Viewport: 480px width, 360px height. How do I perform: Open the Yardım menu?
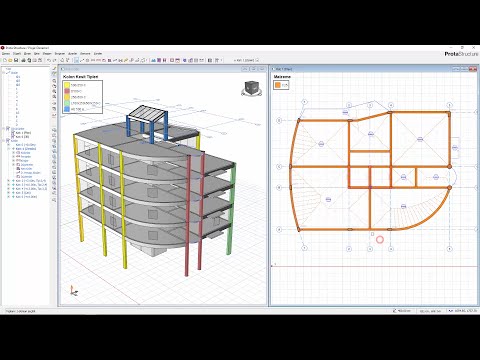(x=98, y=53)
